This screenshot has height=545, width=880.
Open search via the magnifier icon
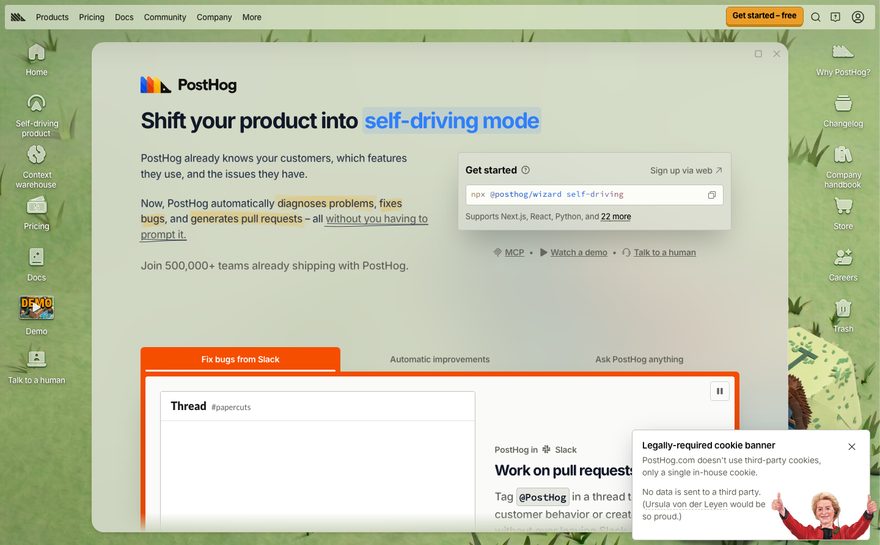point(816,17)
